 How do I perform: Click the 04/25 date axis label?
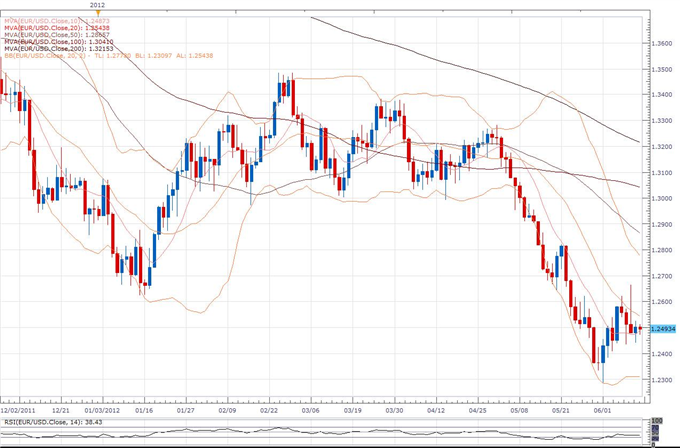tap(477, 410)
